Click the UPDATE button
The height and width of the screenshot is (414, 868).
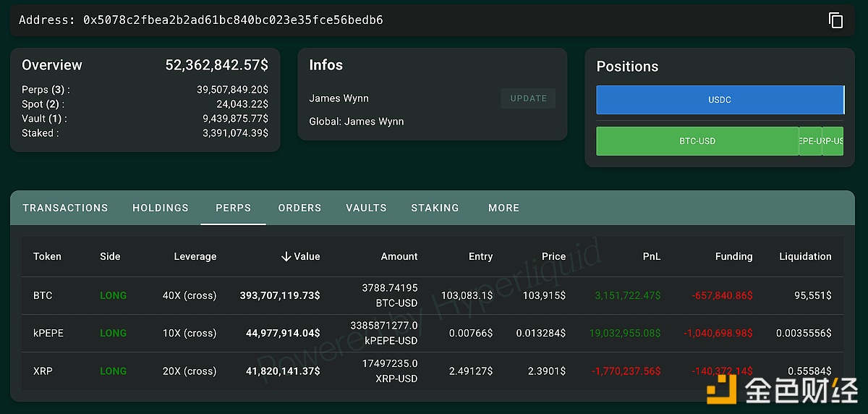[528, 98]
